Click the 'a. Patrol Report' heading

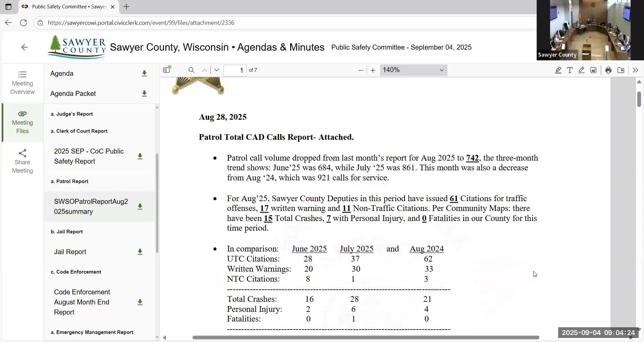[69, 181]
